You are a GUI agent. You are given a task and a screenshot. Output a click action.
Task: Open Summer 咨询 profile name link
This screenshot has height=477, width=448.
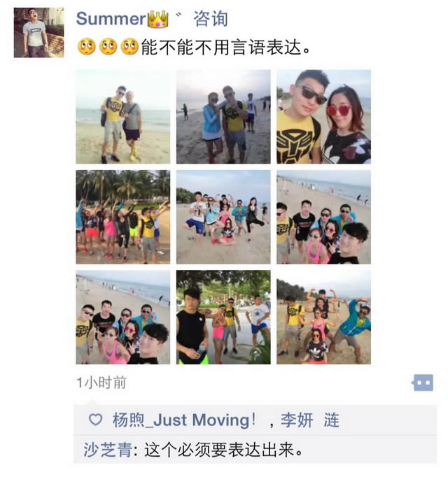[x=152, y=19]
